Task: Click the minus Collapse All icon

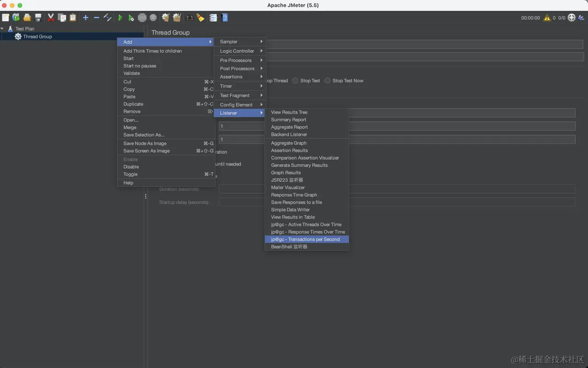Action: [x=96, y=17]
